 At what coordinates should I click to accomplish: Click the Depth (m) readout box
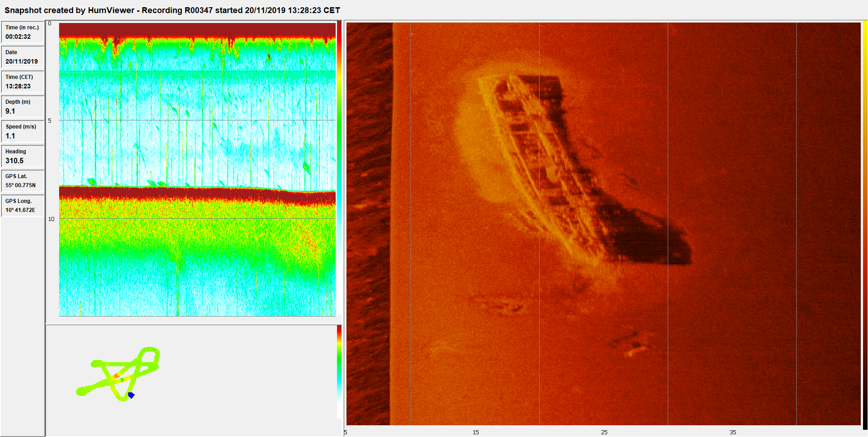coord(23,107)
